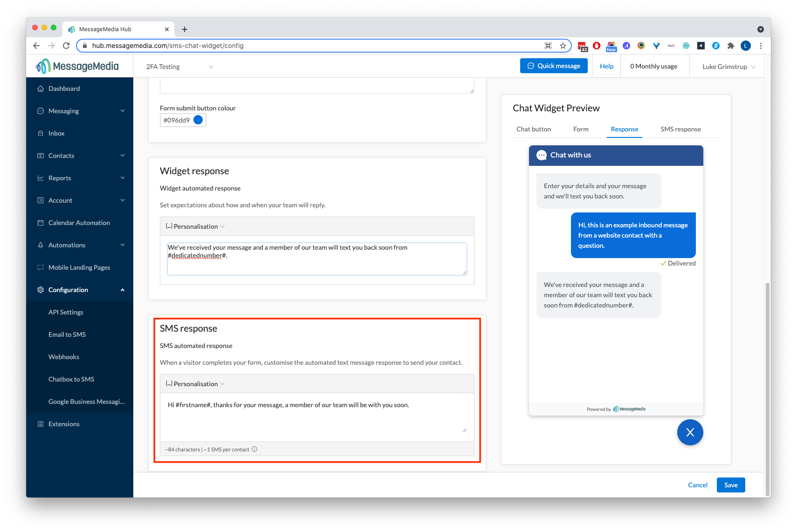Image resolution: width=797 pixels, height=532 pixels.
Task: Open the Grammarly browser extension
Action: coord(716,45)
